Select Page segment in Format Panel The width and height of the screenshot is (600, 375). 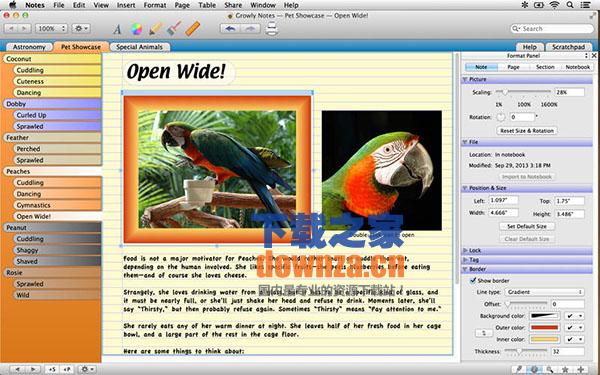(513, 67)
